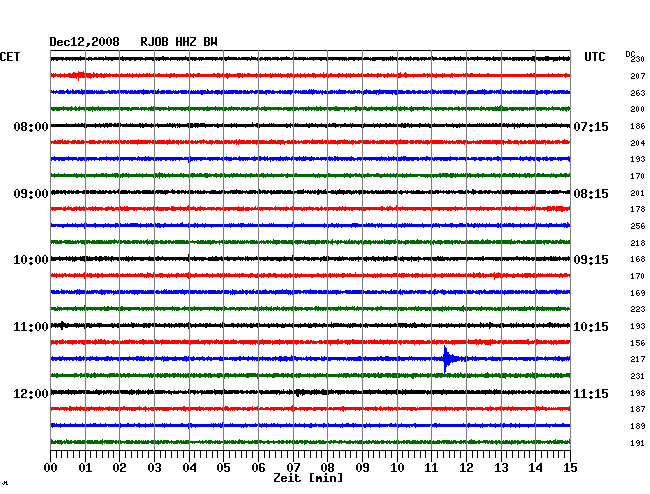
Task: Click the DC value 201
Action: coord(638,193)
